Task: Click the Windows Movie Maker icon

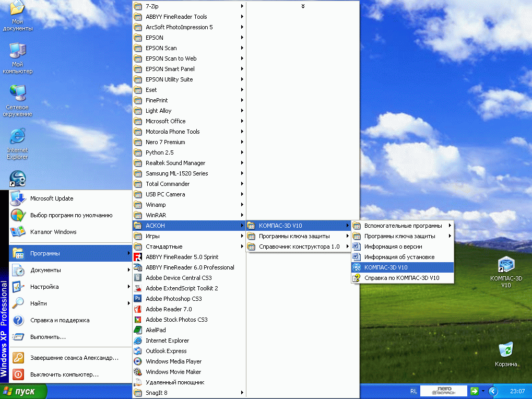Action: [x=138, y=372]
